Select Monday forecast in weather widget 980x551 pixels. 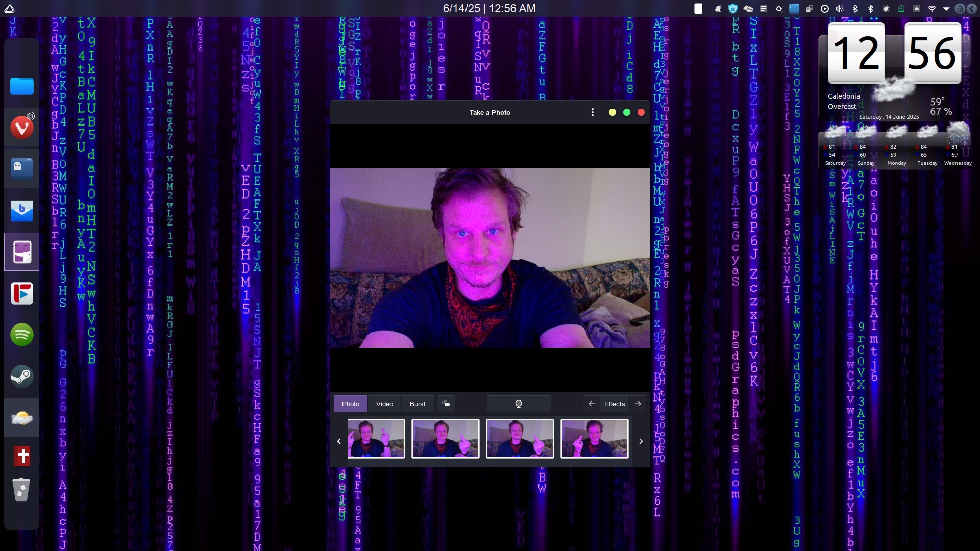click(896, 146)
